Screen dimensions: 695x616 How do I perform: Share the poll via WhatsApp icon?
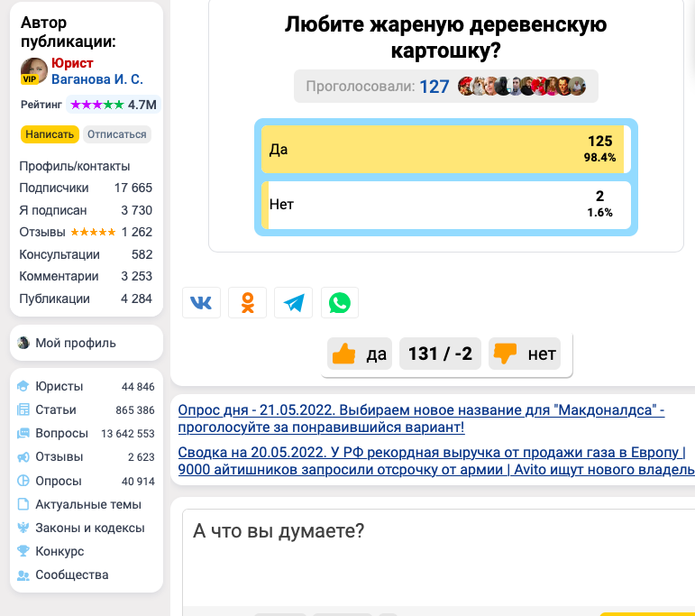point(340,303)
